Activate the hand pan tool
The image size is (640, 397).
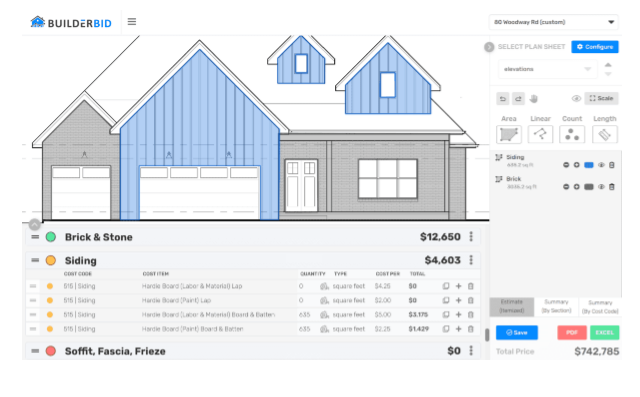click(x=533, y=99)
